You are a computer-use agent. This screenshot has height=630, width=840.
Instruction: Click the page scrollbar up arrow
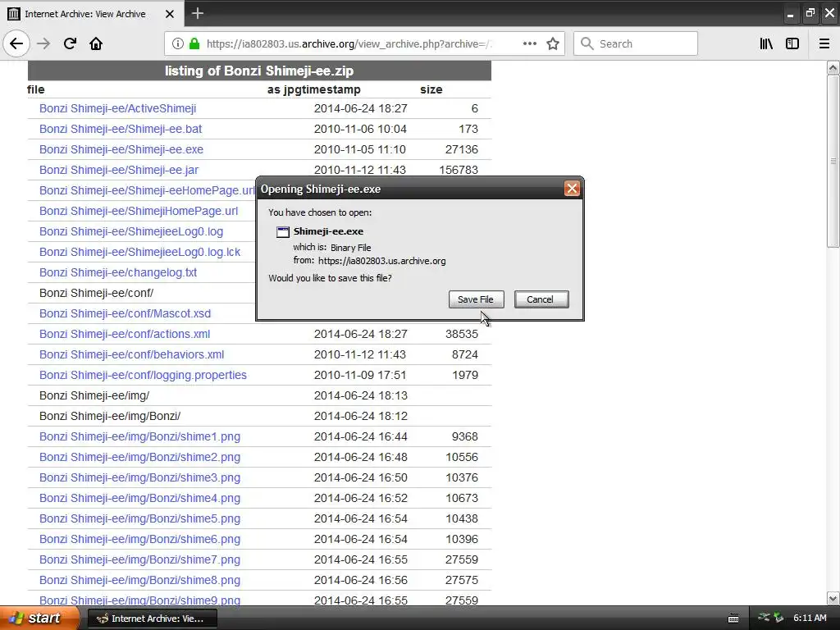[833, 68]
